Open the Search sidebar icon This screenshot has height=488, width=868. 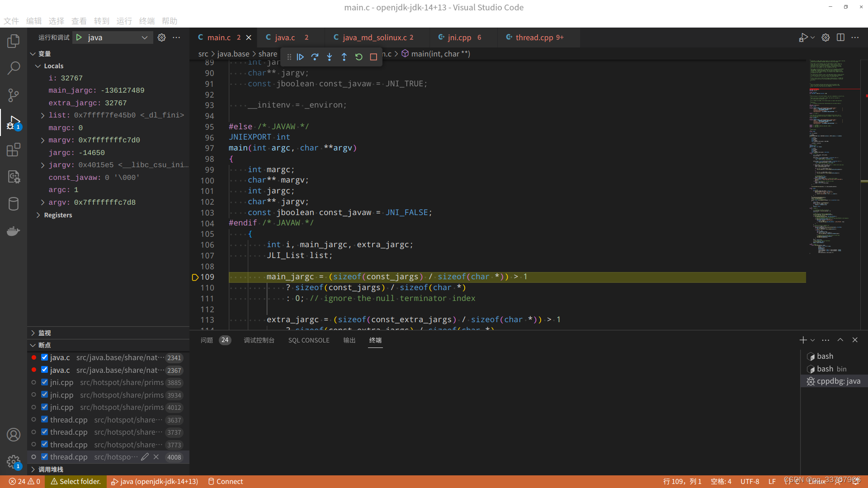[14, 68]
